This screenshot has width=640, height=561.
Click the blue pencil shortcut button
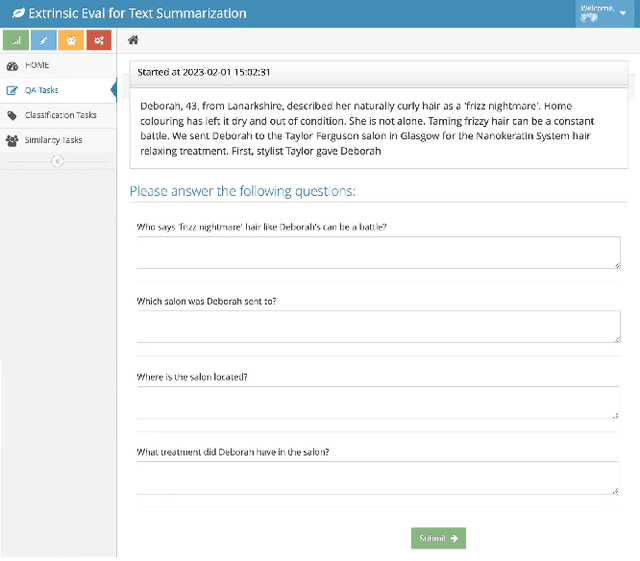[43, 40]
